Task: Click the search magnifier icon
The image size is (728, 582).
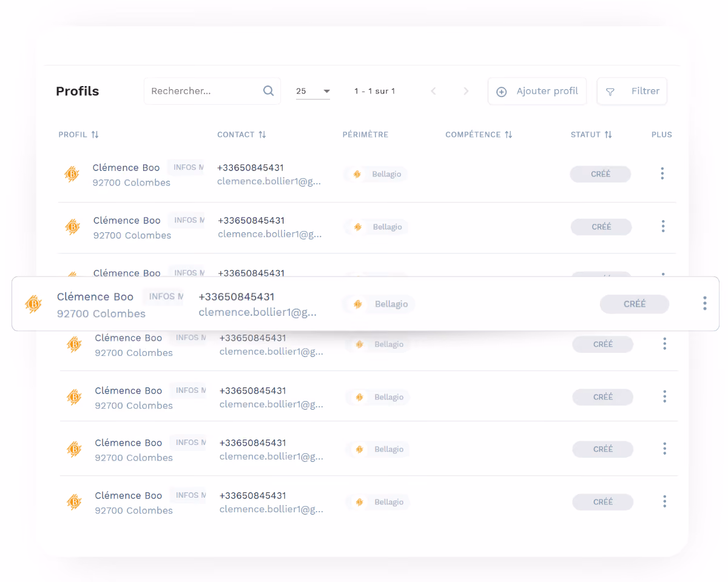Action: (268, 91)
